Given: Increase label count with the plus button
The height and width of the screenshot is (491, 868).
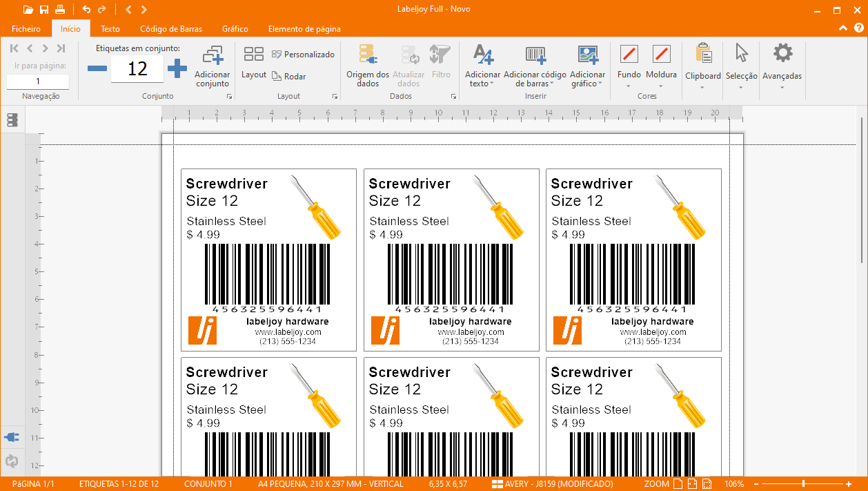Looking at the screenshot, I should [x=177, y=68].
